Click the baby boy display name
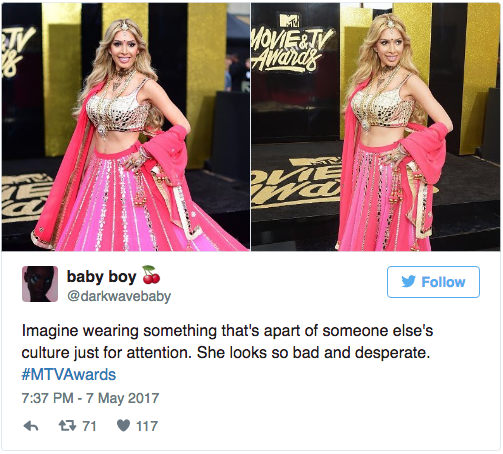 (x=102, y=277)
